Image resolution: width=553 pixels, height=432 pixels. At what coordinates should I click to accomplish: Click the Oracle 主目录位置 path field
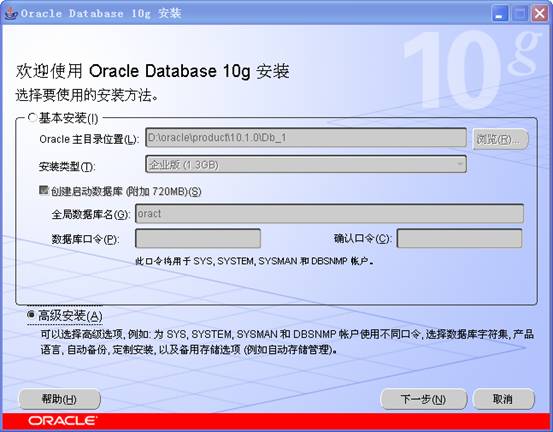(x=306, y=138)
